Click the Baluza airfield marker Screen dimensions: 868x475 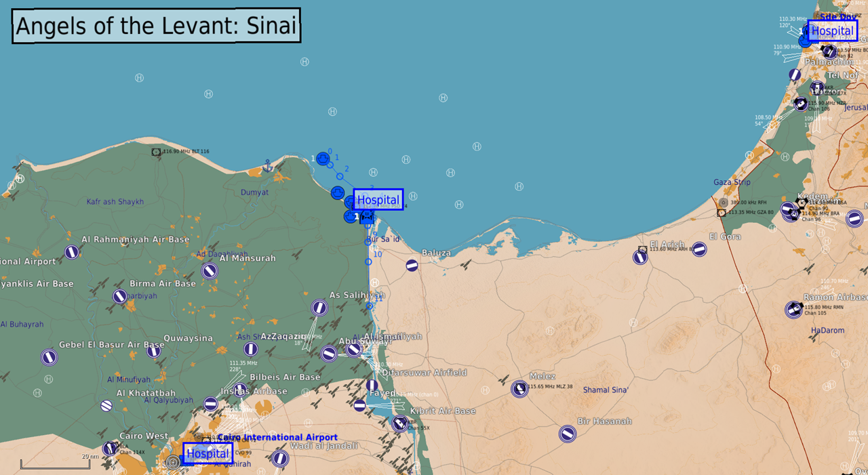pyautogui.click(x=412, y=266)
